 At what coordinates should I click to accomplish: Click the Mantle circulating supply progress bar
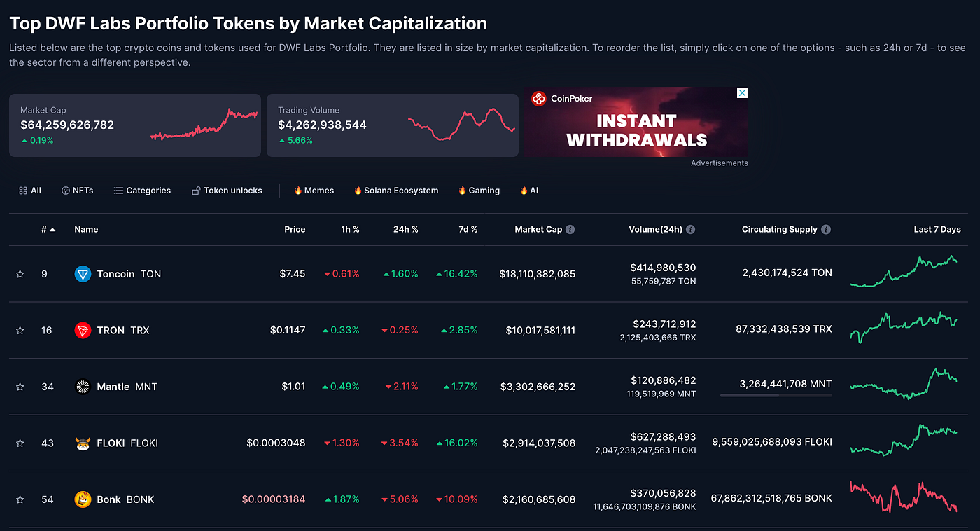(776, 396)
